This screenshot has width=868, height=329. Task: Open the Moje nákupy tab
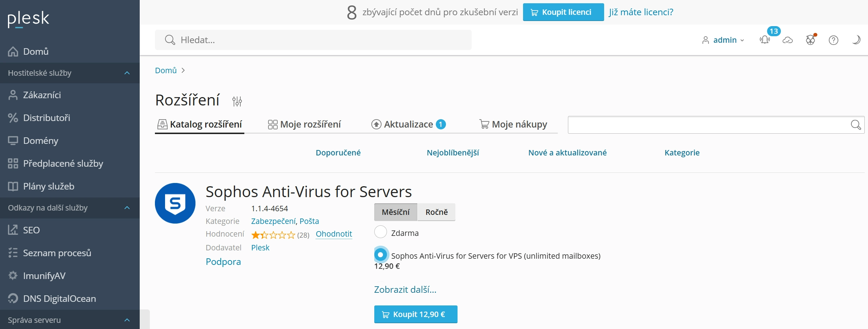(513, 124)
